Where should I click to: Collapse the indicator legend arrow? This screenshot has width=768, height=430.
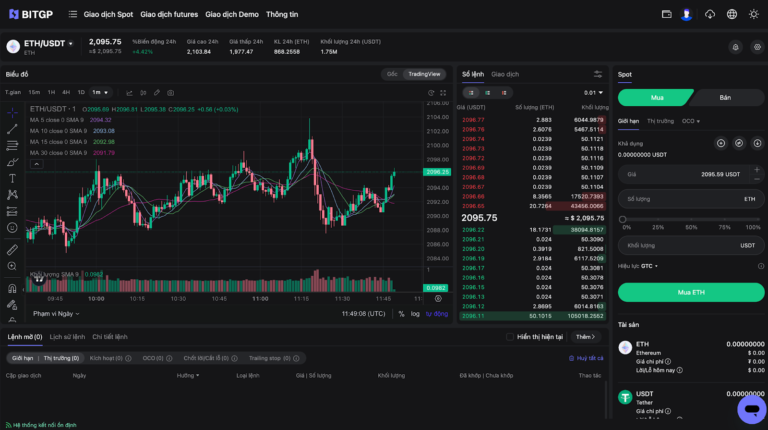click(37, 164)
